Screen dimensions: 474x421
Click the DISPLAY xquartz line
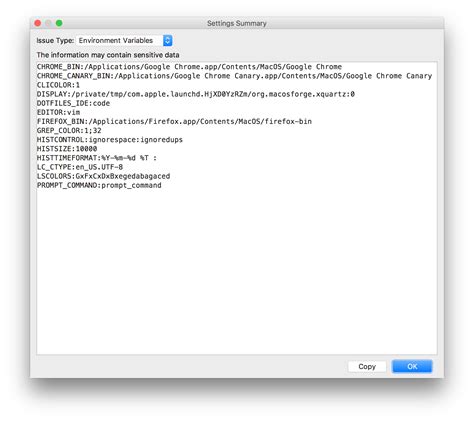point(196,94)
